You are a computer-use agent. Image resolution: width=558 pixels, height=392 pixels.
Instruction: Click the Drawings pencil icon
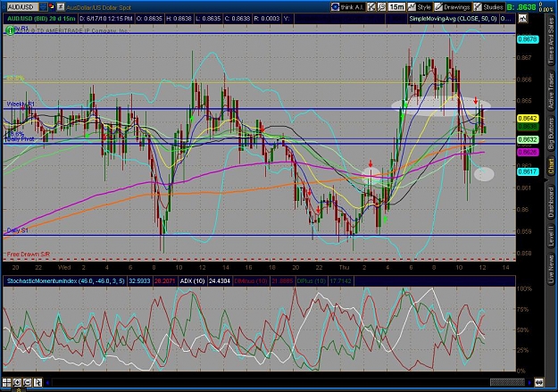[x=438, y=7]
